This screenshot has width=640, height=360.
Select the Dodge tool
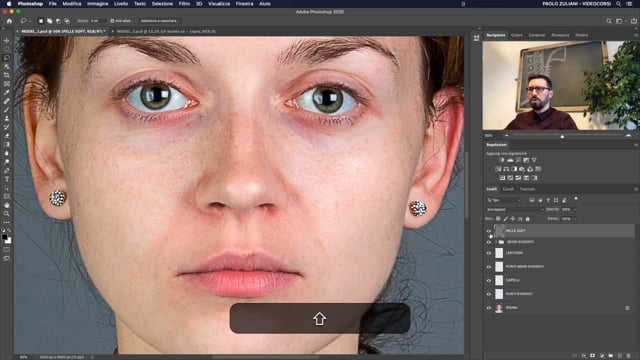[7, 162]
